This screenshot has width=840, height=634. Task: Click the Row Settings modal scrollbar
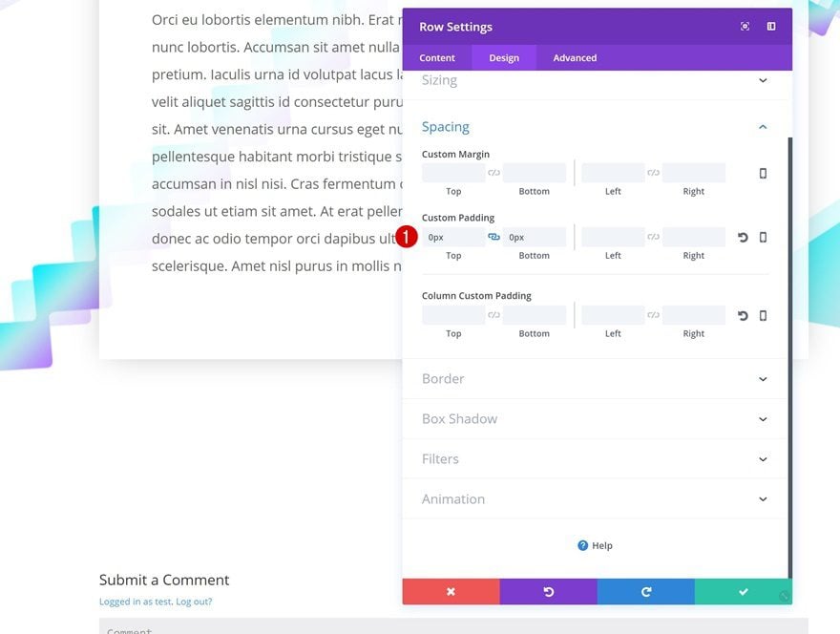(790, 357)
